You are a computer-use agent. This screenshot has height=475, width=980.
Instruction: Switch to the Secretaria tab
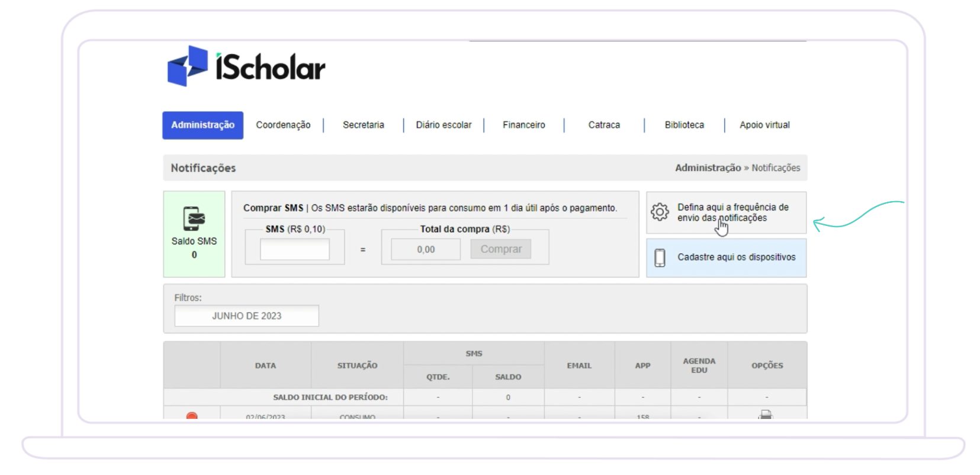pyautogui.click(x=364, y=125)
